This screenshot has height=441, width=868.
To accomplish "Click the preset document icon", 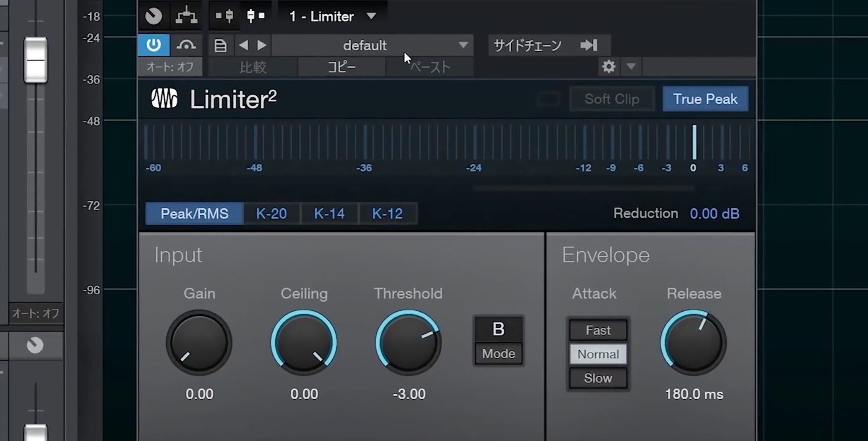I will (220, 45).
